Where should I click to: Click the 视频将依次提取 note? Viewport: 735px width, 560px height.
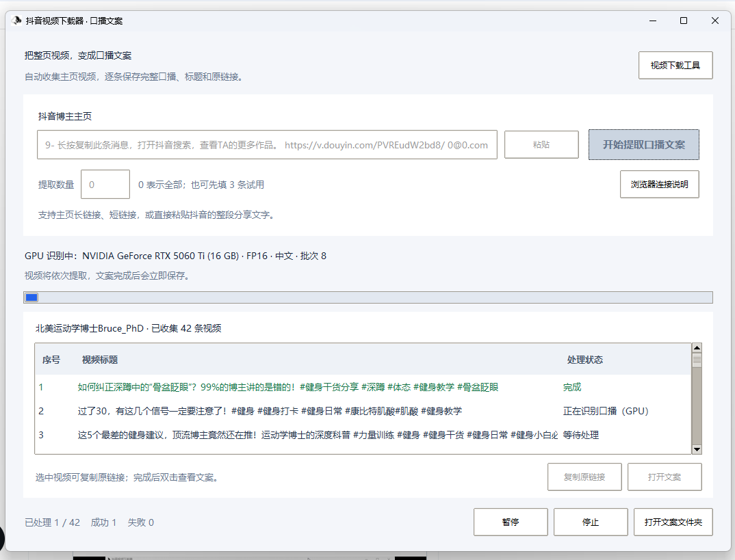tap(108, 276)
